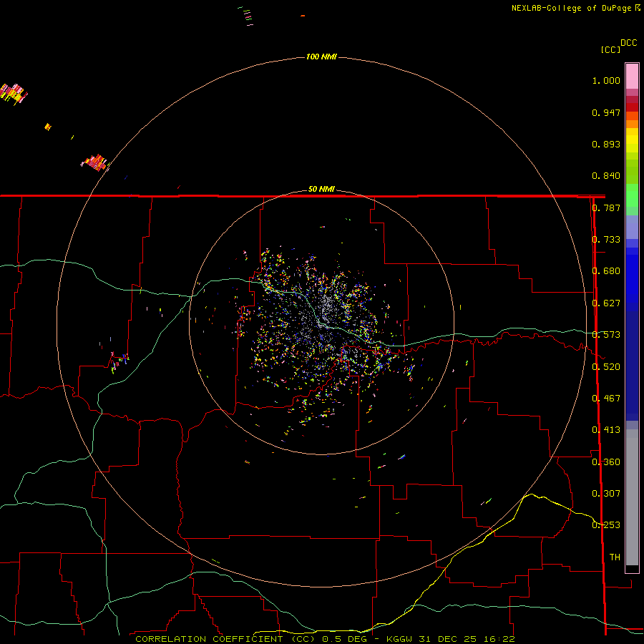Click the 0.413 scale value
The image size is (644, 644).
click(606, 430)
